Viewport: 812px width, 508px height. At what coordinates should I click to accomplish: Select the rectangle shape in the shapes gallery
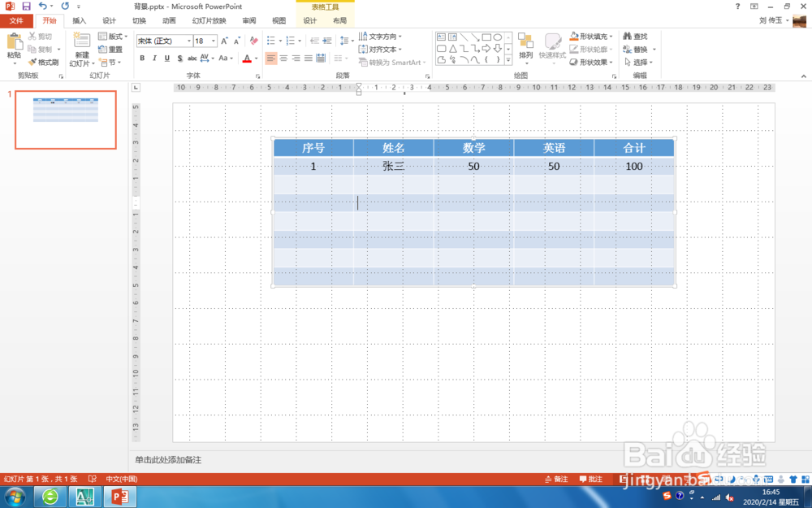(486, 37)
